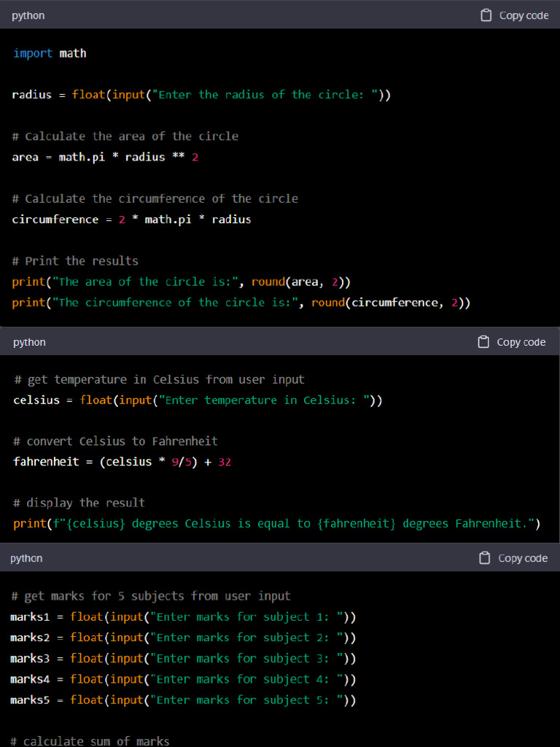This screenshot has height=747, width=560.
Task: Click clipboard icon above the Celsius conversion code
Action: tap(483, 342)
